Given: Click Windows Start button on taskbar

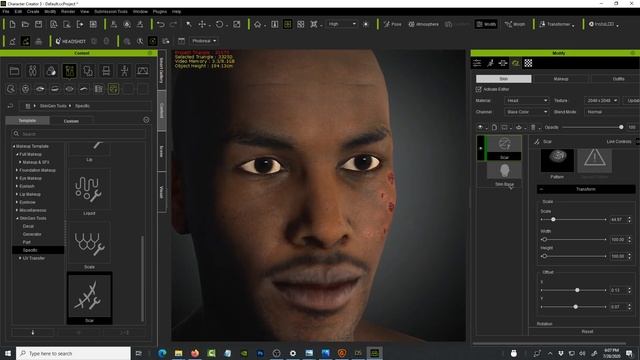Looking at the screenshot, I should [7, 353].
